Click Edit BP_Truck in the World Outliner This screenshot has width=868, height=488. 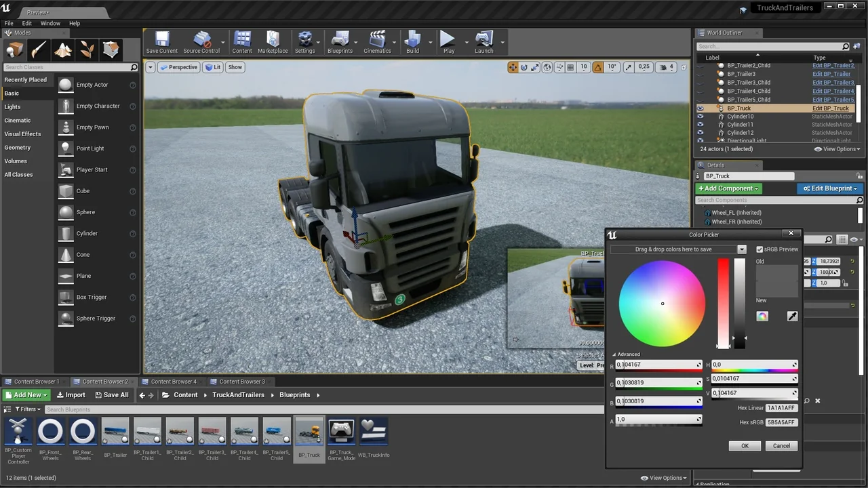tap(831, 108)
